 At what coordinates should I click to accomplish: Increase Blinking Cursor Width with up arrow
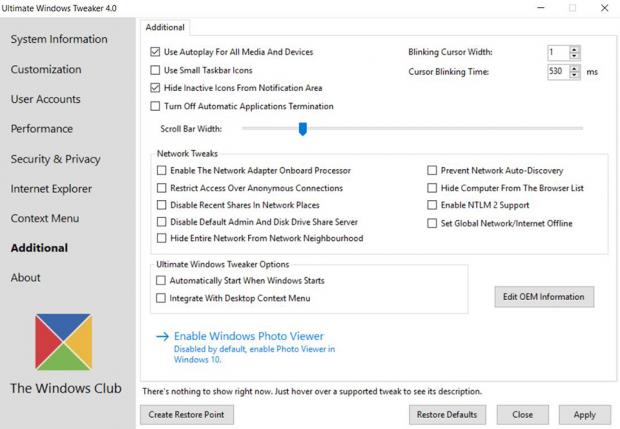click(x=574, y=48)
